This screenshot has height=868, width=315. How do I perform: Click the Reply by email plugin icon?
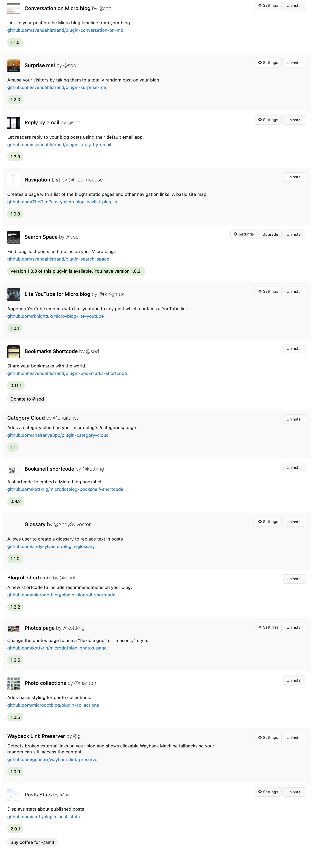[x=13, y=123]
